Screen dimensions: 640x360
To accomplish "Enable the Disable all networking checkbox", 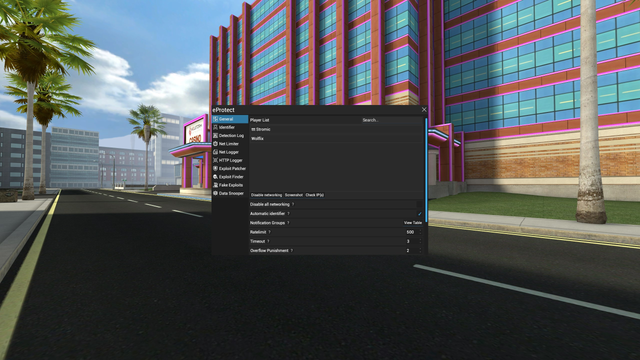I will (x=420, y=204).
